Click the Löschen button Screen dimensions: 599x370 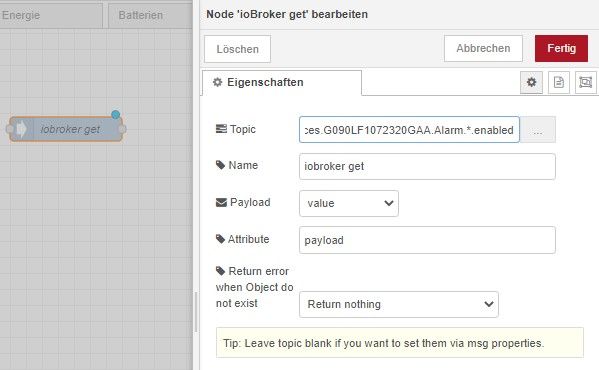click(237, 49)
